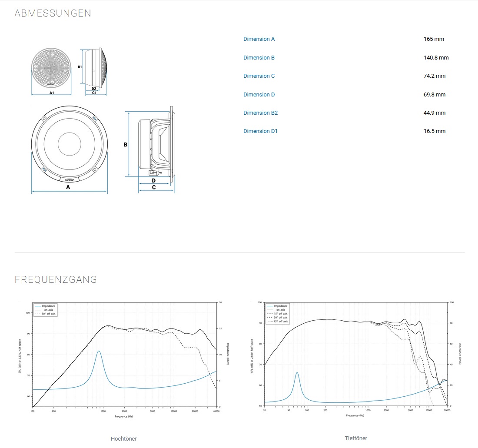Image resolution: width=478 pixels, height=448 pixels.
Task: Click the Tieftöner caption text
Action: (355, 438)
